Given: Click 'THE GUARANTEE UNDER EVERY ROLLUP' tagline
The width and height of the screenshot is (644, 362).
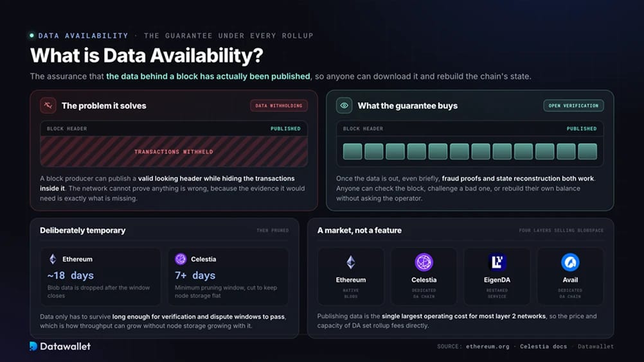Looking at the screenshot, I should (x=229, y=36).
